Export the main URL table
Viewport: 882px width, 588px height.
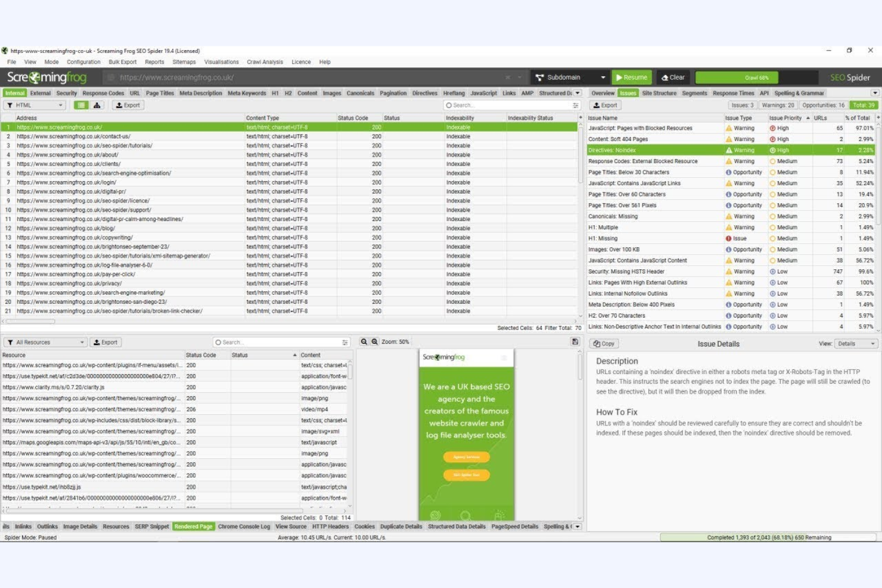point(128,105)
